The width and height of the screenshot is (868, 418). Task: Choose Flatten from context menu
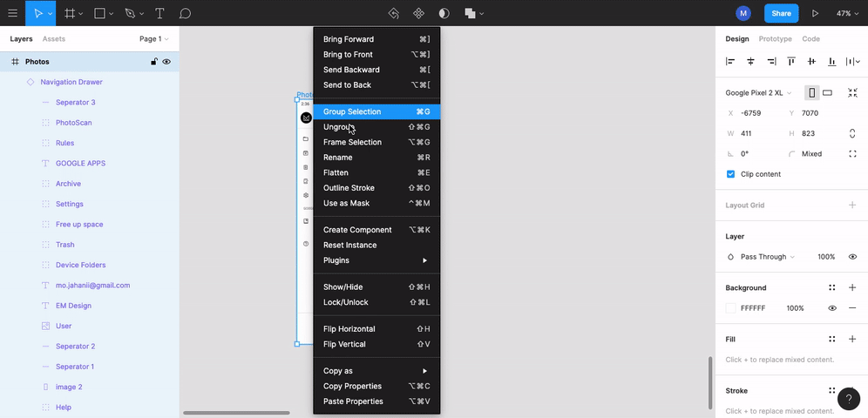(x=376, y=172)
